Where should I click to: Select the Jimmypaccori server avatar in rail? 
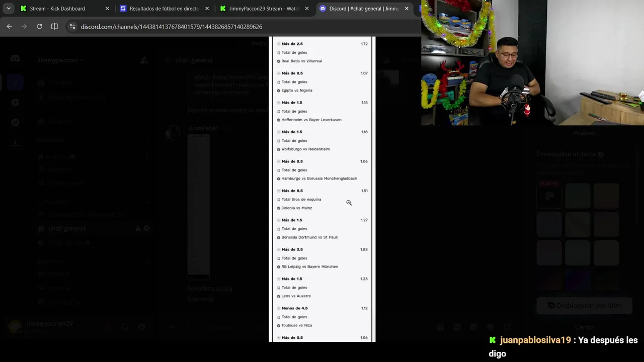point(15,82)
